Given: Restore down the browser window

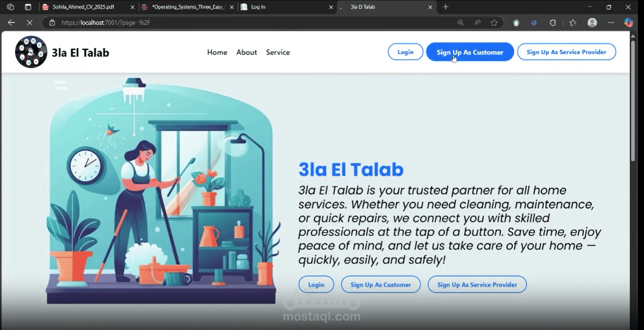Looking at the screenshot, I should pyautogui.click(x=609, y=7).
